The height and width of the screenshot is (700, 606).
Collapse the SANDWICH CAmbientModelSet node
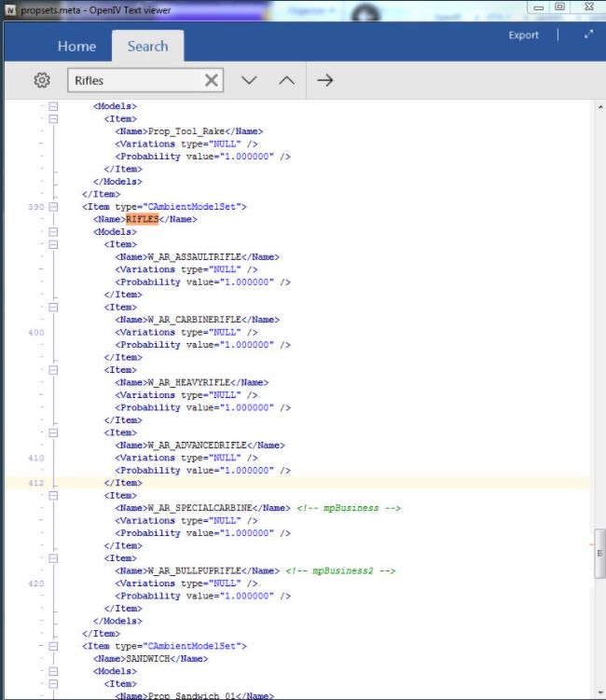tap(53, 646)
